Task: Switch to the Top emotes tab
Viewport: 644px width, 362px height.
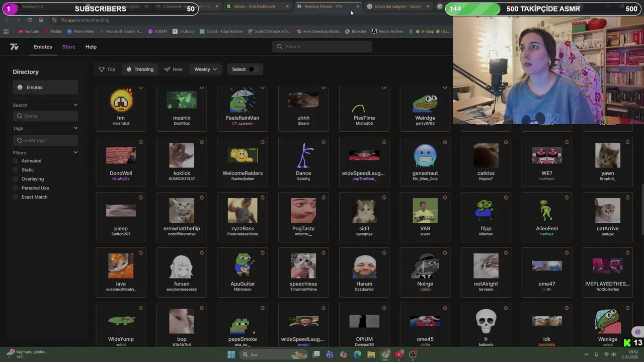Action: 107,69
